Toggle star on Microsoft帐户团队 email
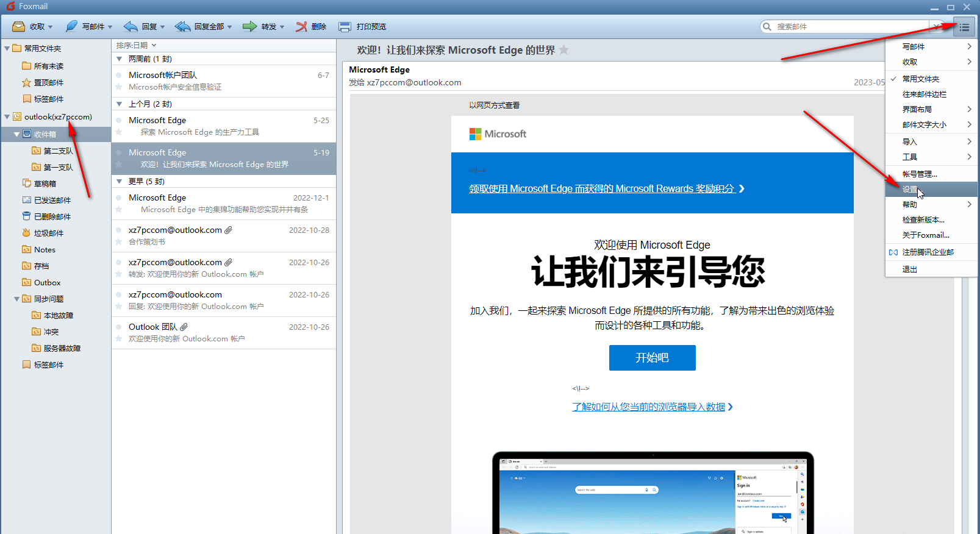Screen dimensions: 980x534 [119, 87]
